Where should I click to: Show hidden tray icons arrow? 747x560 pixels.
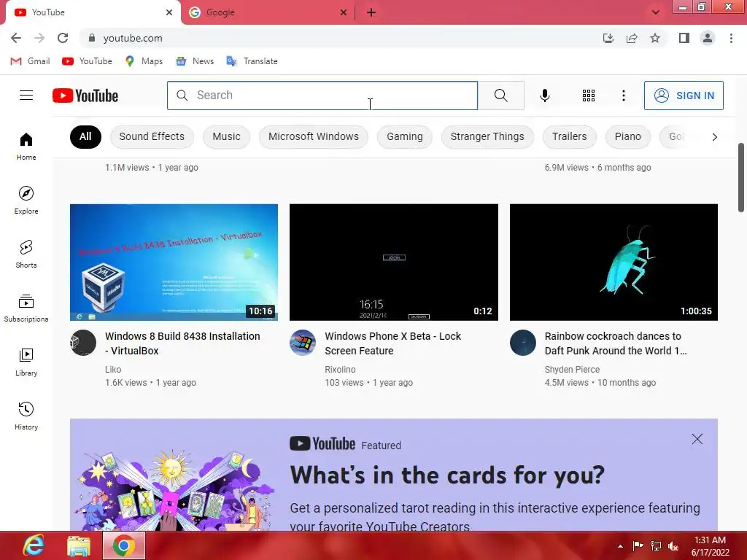620,546
